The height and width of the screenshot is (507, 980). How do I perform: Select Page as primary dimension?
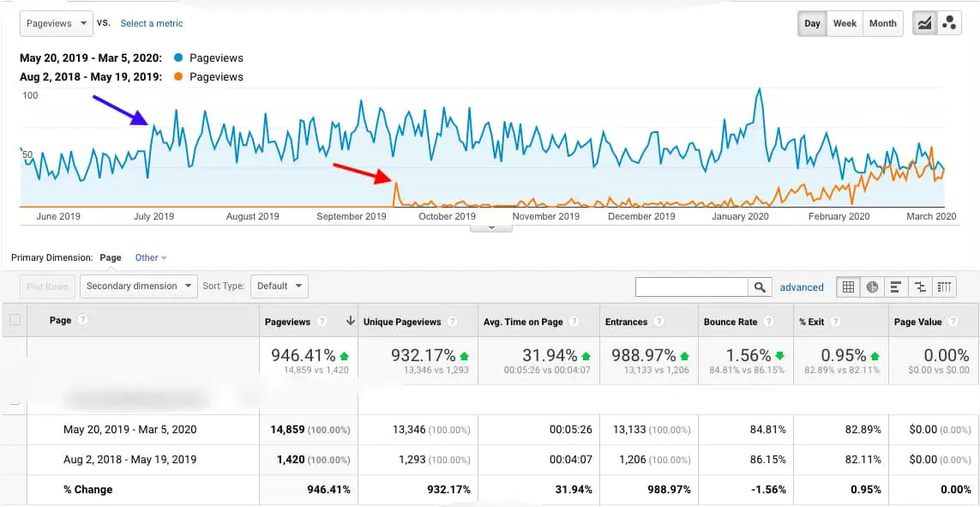click(111, 257)
